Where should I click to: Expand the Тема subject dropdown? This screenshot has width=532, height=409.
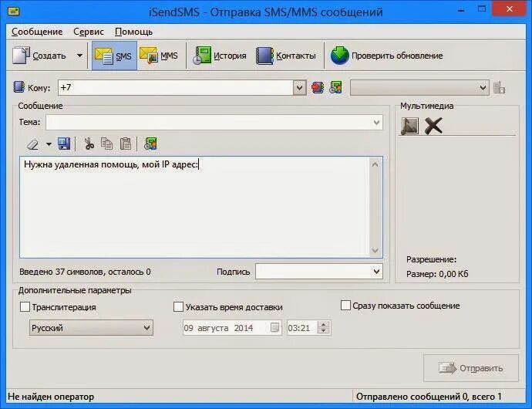[376, 122]
